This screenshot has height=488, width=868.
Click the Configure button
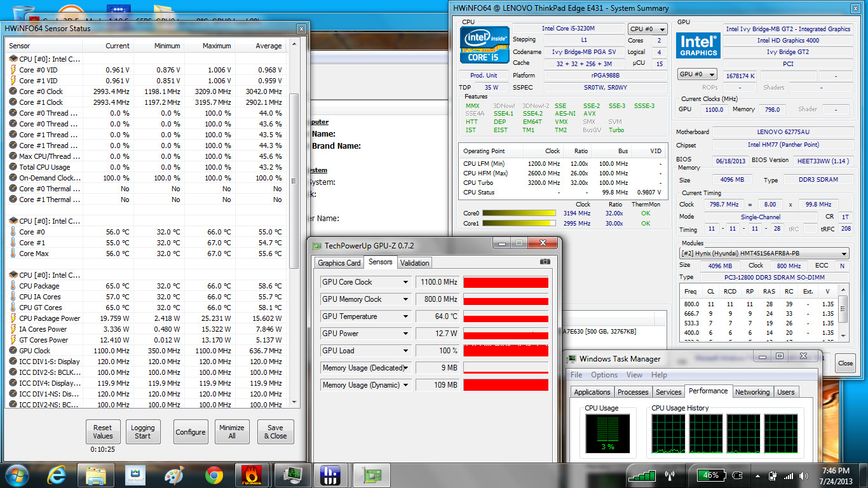pos(191,432)
